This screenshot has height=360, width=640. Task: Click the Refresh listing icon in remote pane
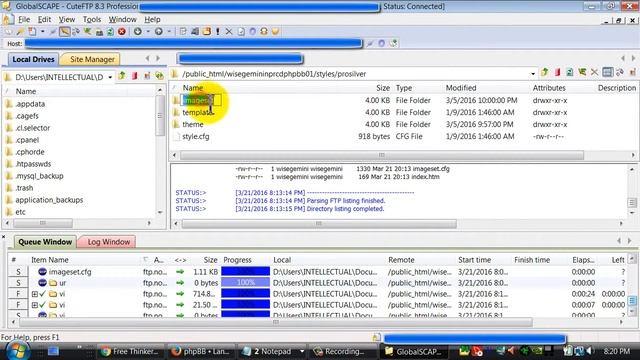pos(570,73)
